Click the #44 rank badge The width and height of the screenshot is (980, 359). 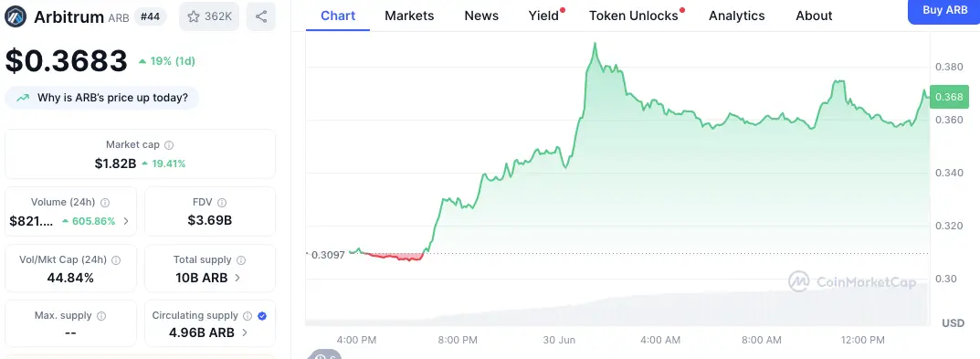[150, 16]
